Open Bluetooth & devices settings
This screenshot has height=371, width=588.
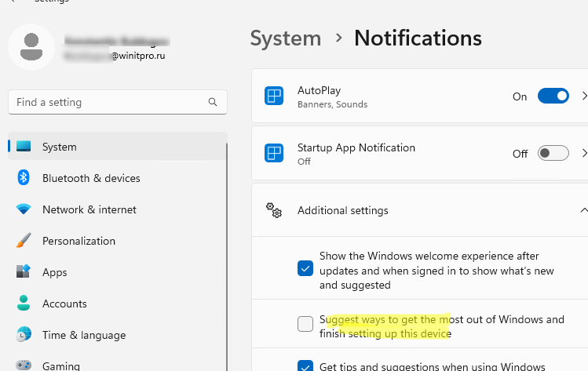[118, 178]
